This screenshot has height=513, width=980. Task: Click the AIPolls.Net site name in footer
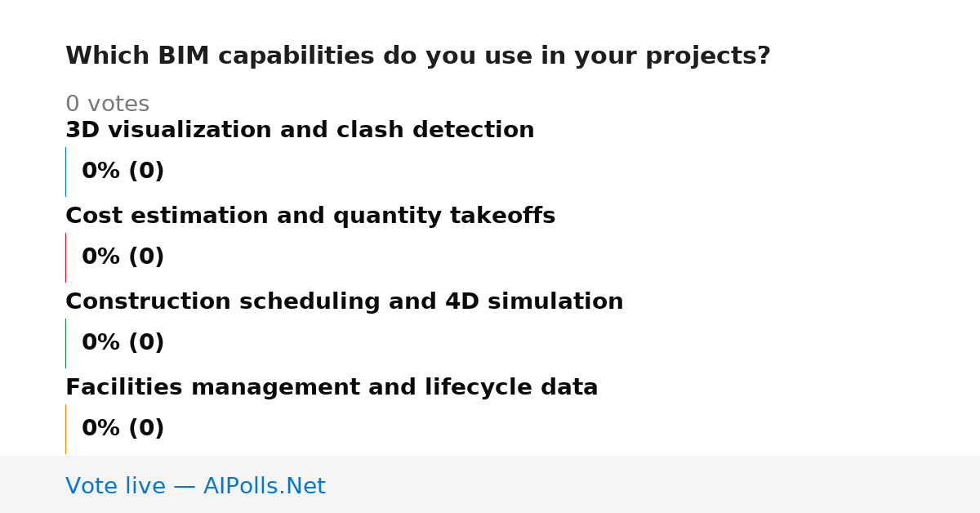pos(264,487)
